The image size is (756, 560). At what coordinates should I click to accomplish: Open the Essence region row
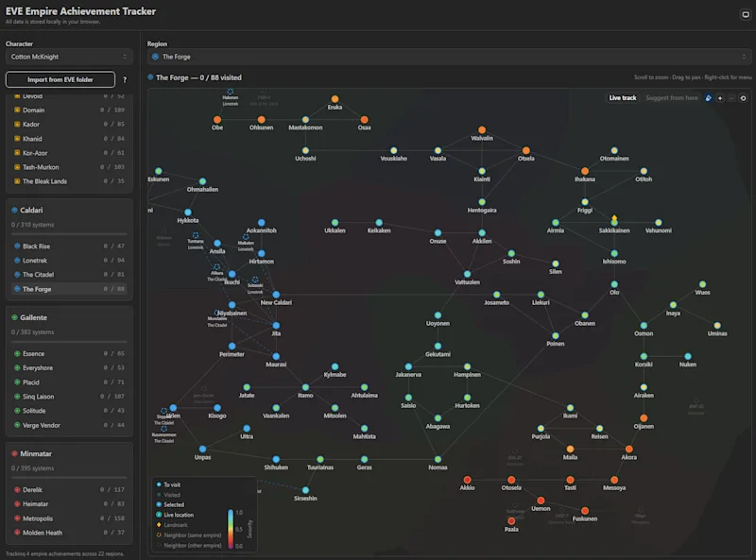[69, 354]
